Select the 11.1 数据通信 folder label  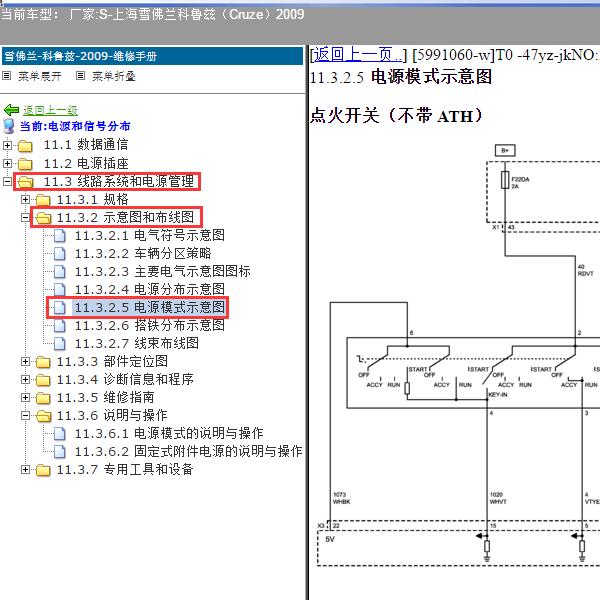point(86,145)
